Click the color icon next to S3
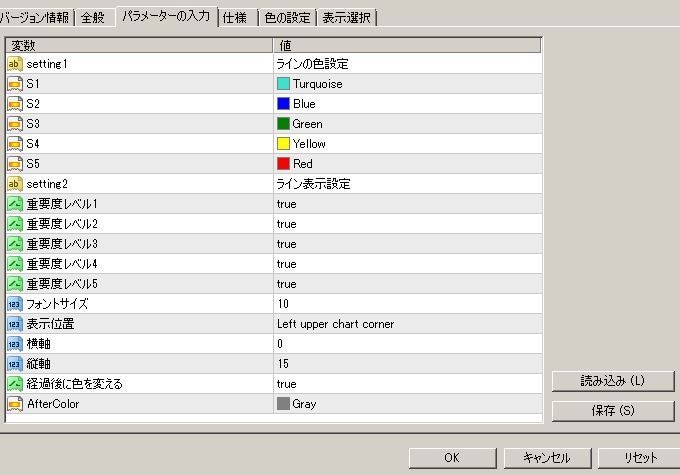This screenshot has width=680, height=475. (15, 124)
